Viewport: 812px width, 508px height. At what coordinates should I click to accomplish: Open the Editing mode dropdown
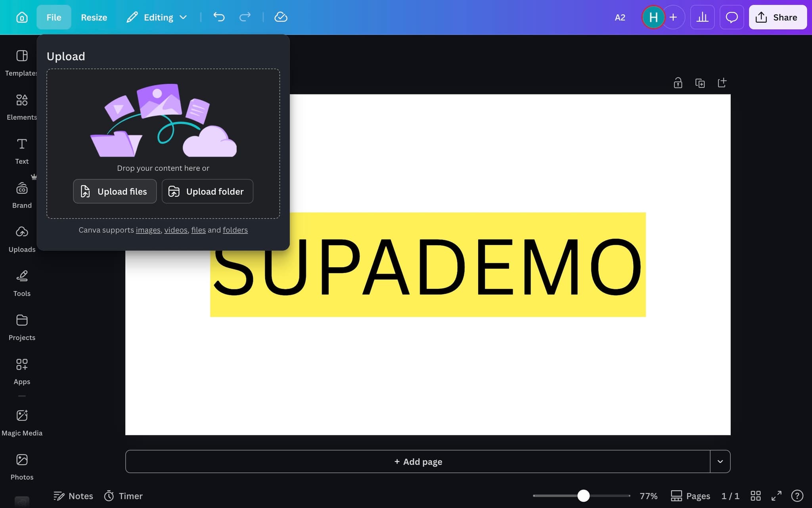tap(157, 17)
